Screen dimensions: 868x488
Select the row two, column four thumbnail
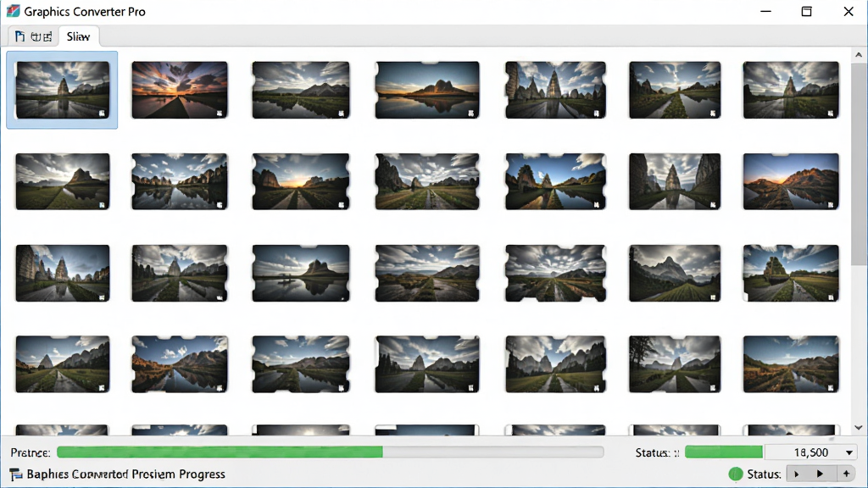(427, 181)
